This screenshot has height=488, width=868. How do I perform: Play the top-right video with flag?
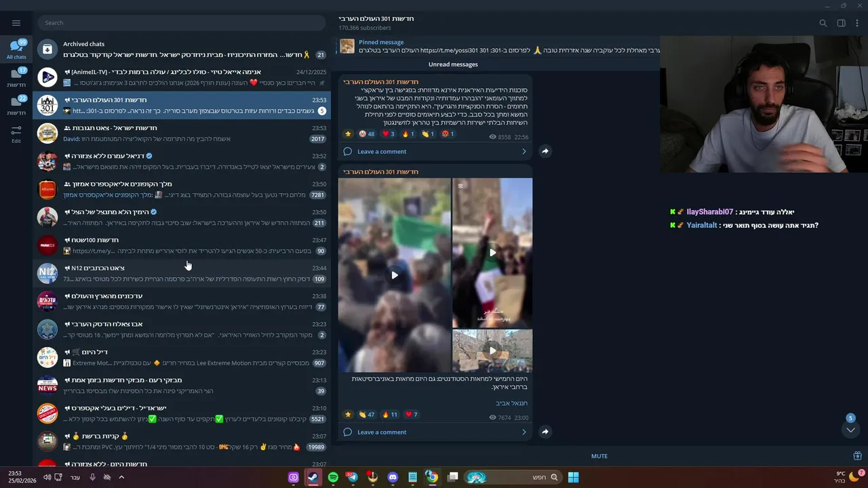pos(492,253)
